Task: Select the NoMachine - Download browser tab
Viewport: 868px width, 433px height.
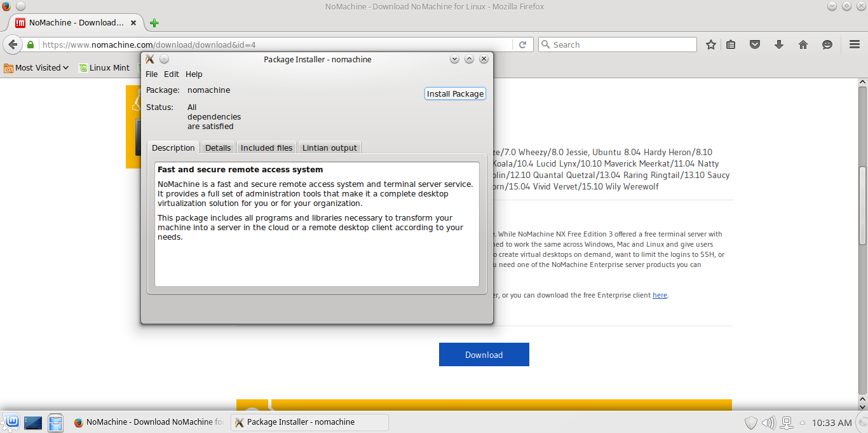Action: 76,23
